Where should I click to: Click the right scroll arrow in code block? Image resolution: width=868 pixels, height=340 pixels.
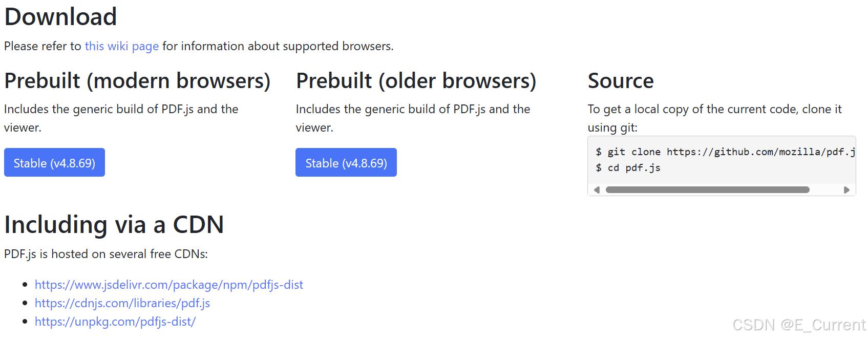coord(846,190)
